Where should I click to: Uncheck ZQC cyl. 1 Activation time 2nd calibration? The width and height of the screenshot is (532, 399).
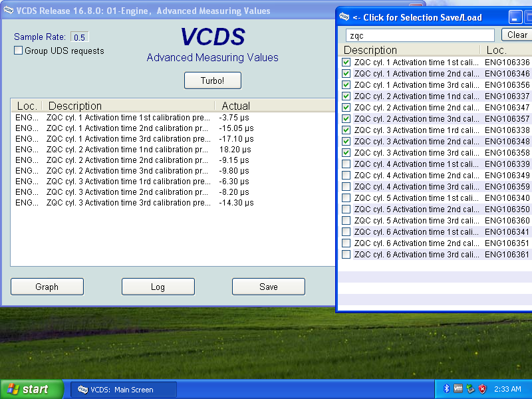click(x=346, y=73)
